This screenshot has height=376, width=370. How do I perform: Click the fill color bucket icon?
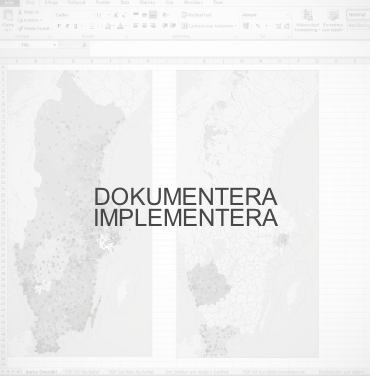click(108, 26)
